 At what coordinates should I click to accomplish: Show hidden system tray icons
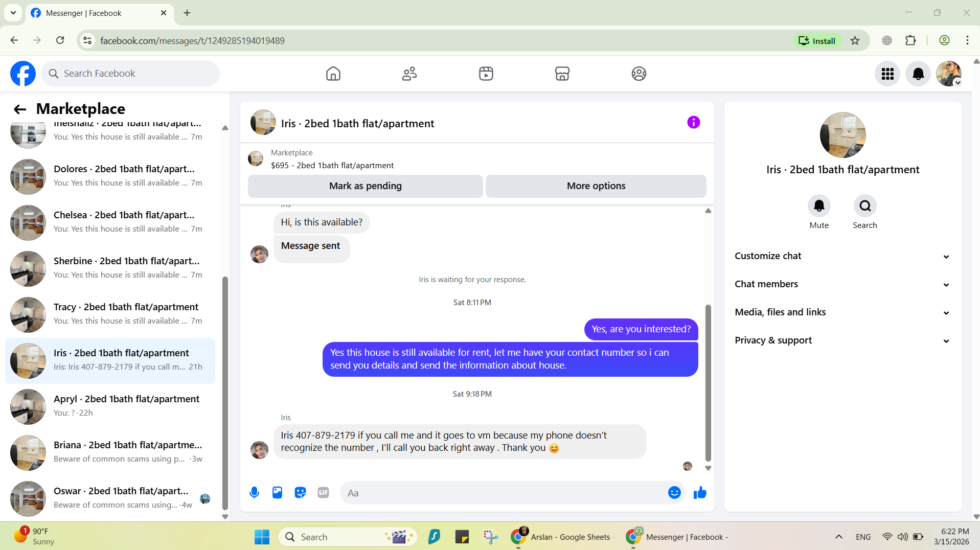tap(839, 537)
